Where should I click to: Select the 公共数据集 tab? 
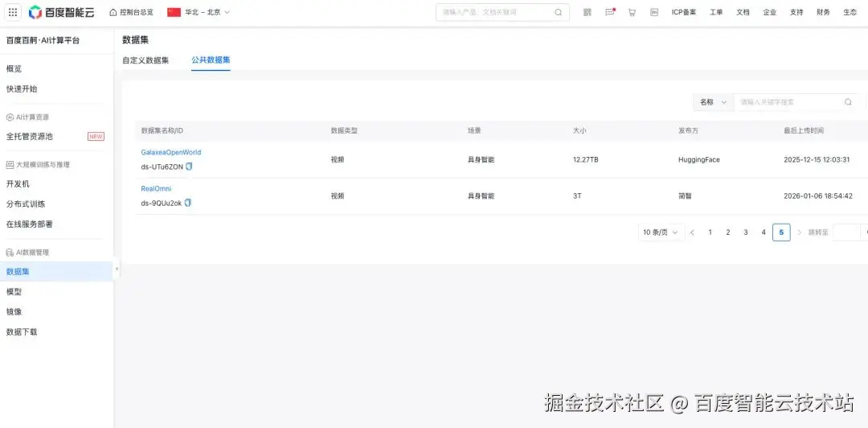[211, 60]
